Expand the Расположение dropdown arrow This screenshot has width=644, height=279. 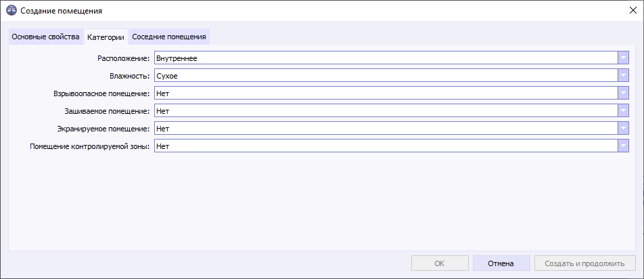623,58
